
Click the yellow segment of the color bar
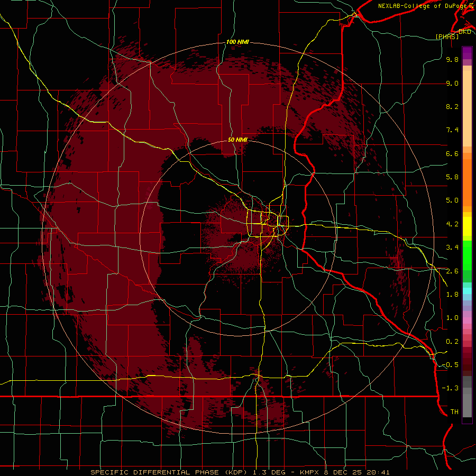[467, 226]
